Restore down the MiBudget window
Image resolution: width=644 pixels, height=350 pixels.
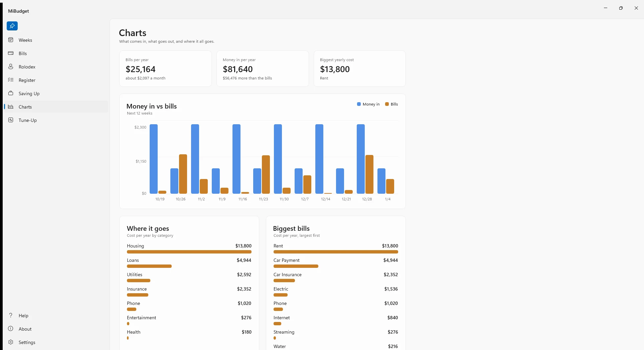pyautogui.click(x=621, y=8)
